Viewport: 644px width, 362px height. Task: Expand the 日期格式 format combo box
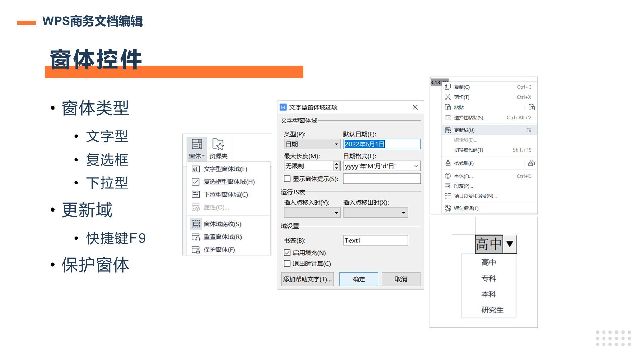416,166
